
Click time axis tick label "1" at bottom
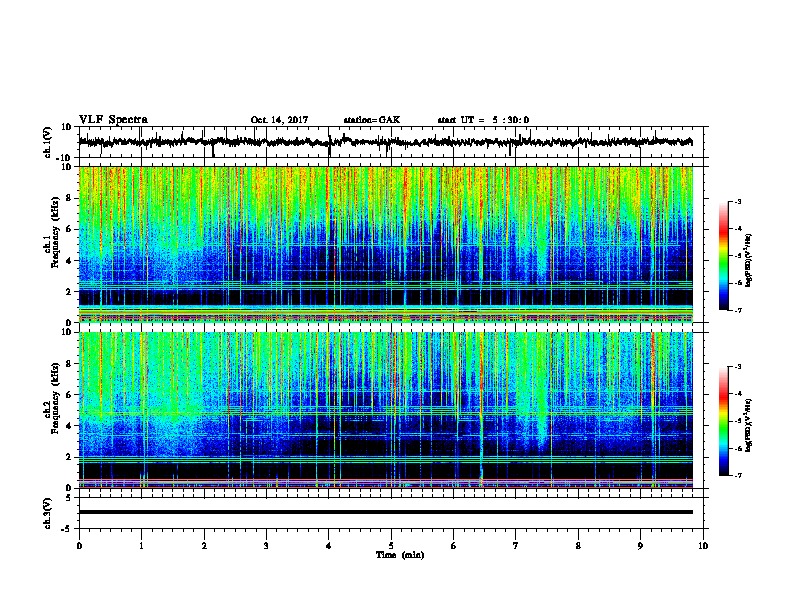point(141,546)
